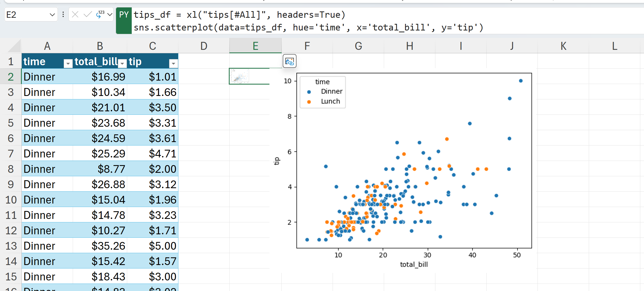Select row header 7
Viewport: 644px width, 291px height.
(x=11, y=154)
